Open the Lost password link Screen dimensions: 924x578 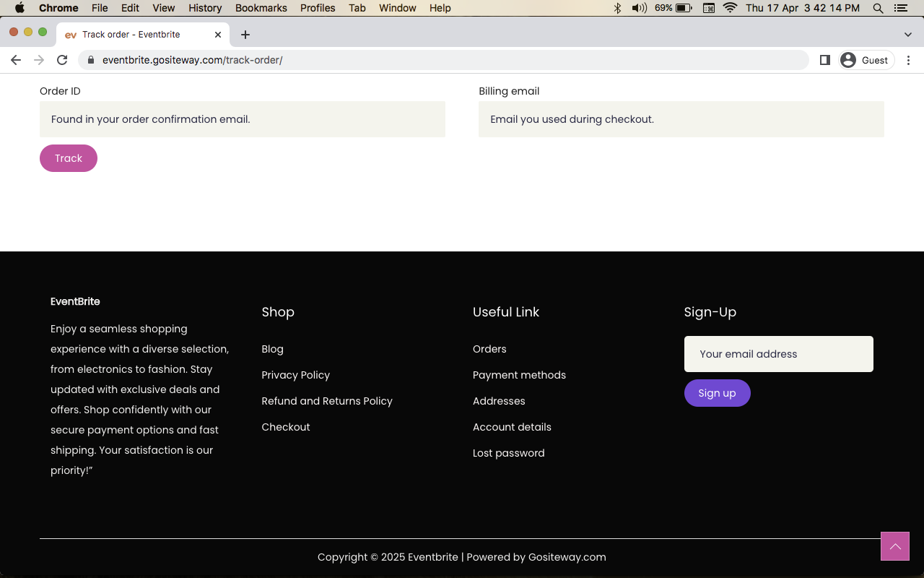click(x=509, y=453)
